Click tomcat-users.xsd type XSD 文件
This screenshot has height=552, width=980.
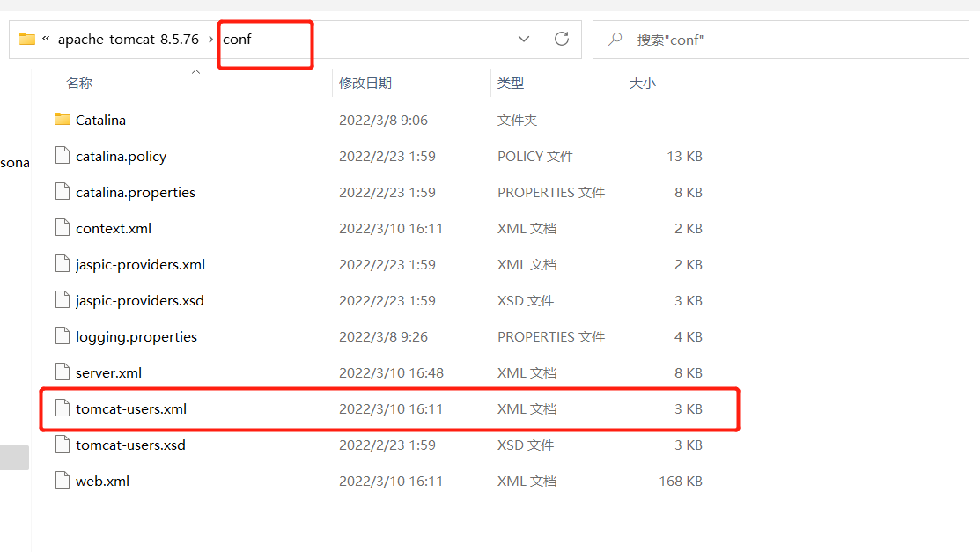(526, 445)
